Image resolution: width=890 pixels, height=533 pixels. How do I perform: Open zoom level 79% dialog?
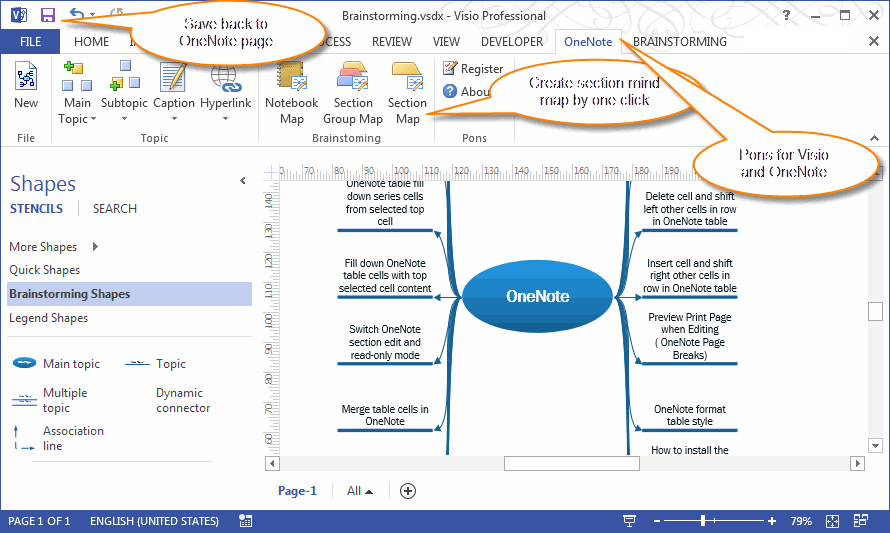[x=801, y=521]
